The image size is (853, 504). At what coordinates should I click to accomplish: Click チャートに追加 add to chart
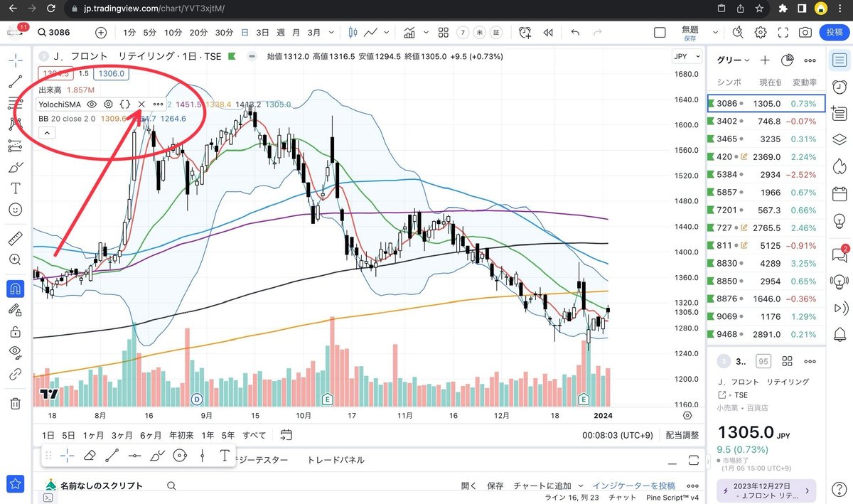click(543, 486)
